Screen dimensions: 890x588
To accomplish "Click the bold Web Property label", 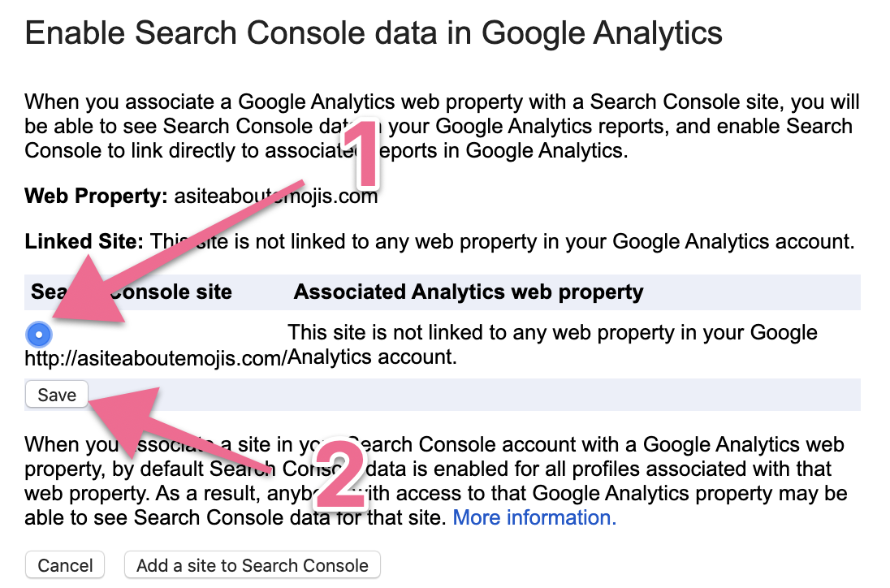I will (x=96, y=197).
